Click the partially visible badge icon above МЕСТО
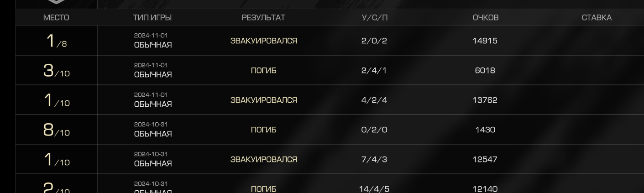The width and height of the screenshot is (644, 193). coord(56,2)
